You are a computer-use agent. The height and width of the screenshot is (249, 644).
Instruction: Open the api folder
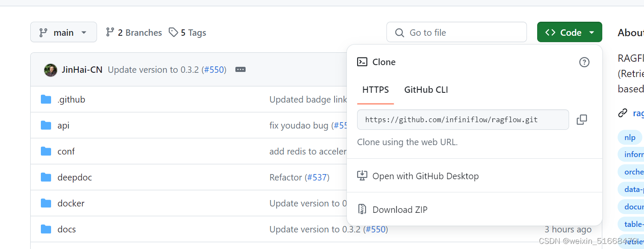point(63,126)
